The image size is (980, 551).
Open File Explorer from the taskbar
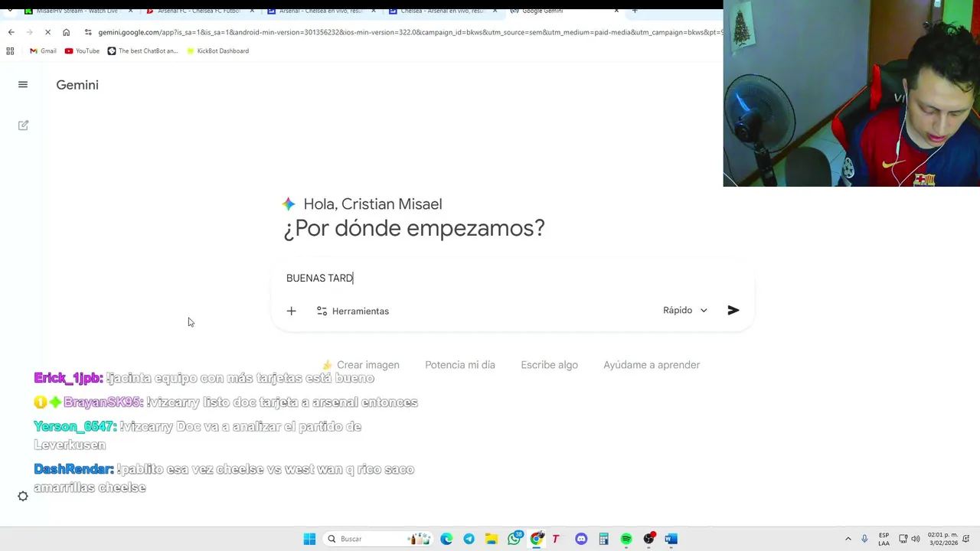(491, 539)
